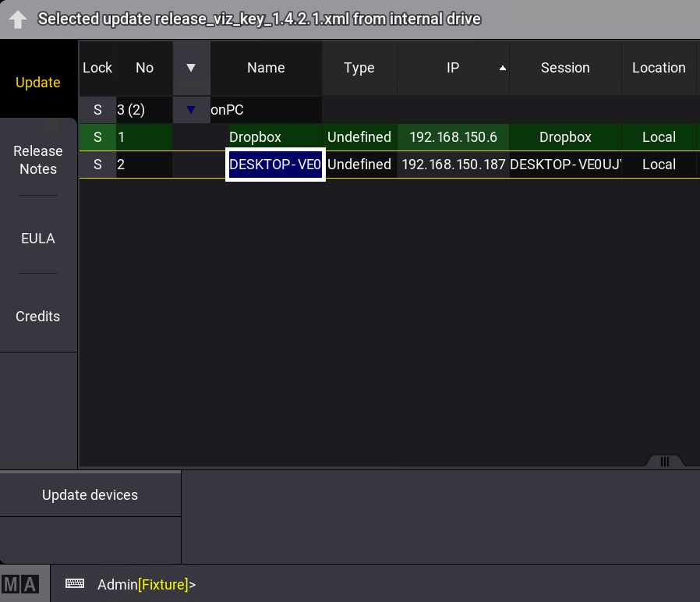Viewport: 700px width, 602px height.
Task: Switch to the EULA tab
Action: 38,239
